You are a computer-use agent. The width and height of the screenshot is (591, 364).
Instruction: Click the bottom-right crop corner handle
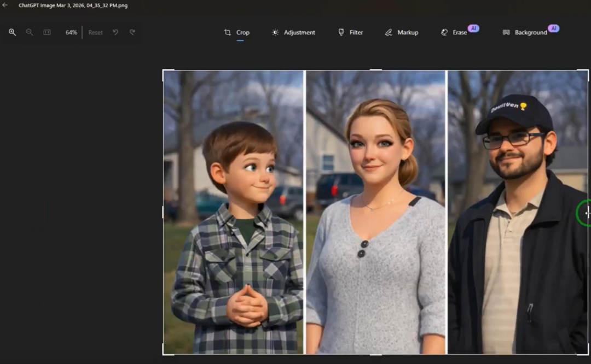click(x=588, y=354)
